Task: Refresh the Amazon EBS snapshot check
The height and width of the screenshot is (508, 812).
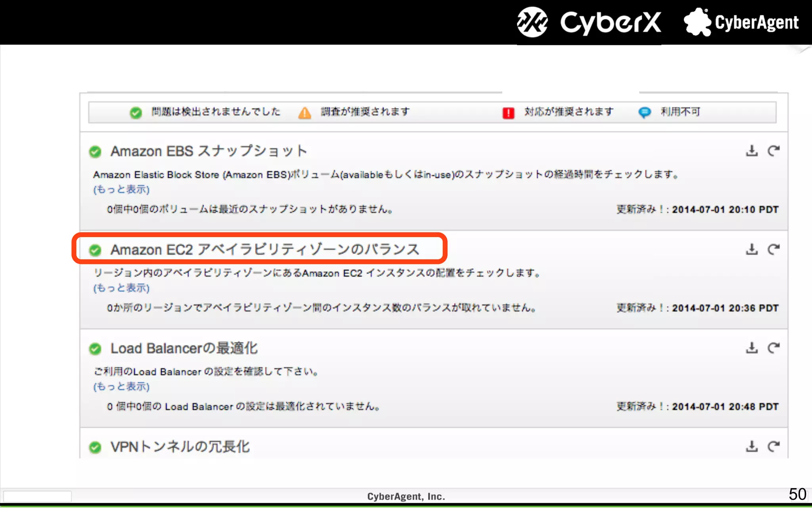Action: 773,151
